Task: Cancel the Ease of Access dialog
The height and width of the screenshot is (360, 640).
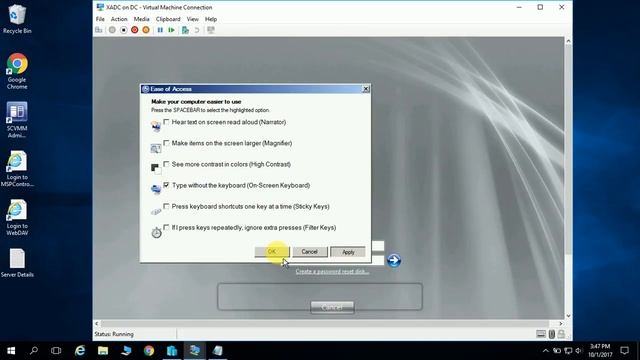Action: (x=310, y=252)
